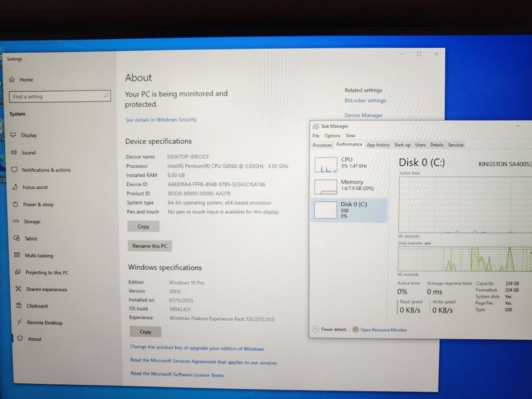The image size is (532, 399).
Task: Read the Microsoft Software Licence Terms link
Action: [177, 374]
